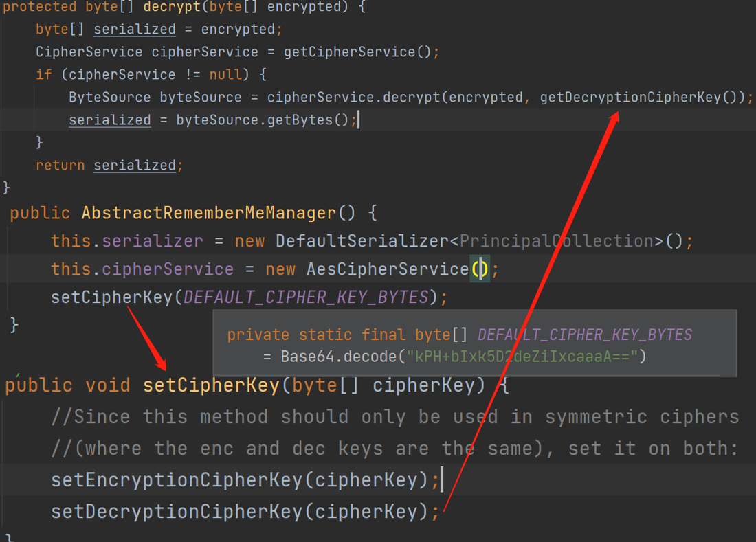Click the Base64 key string in popup
The height and width of the screenshot is (542, 756).
(522, 357)
